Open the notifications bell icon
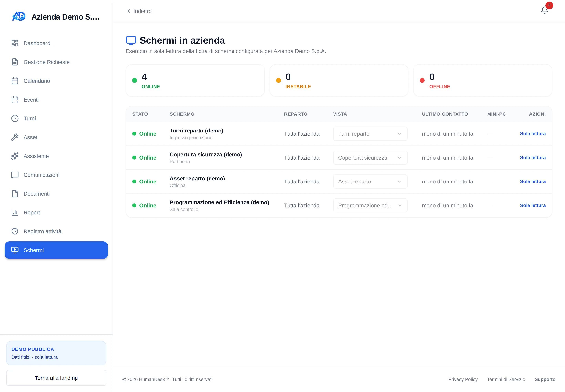565x392 pixels. tap(544, 10)
